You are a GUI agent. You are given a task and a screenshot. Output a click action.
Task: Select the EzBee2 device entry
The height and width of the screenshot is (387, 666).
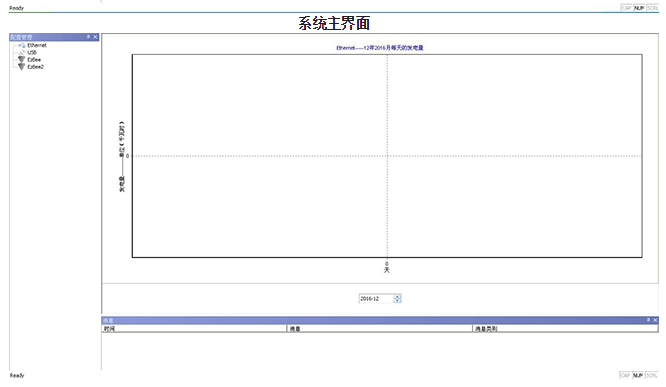[36, 67]
